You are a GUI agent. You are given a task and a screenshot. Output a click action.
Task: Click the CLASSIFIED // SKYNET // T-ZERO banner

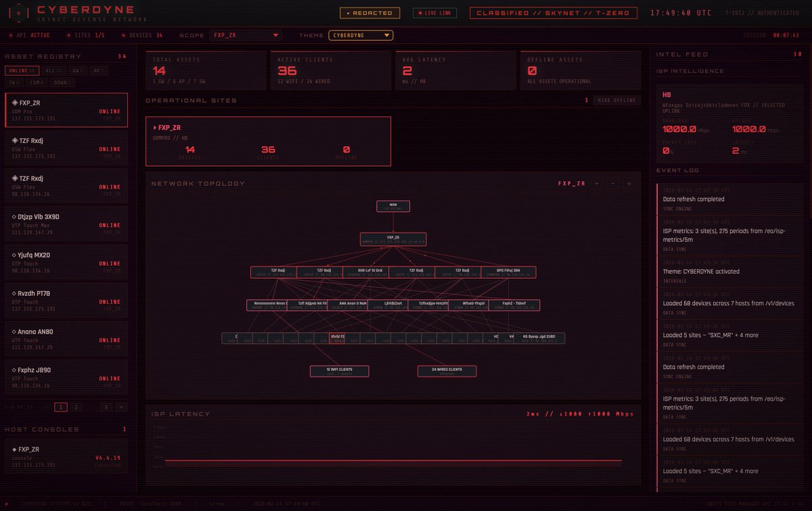pos(553,13)
